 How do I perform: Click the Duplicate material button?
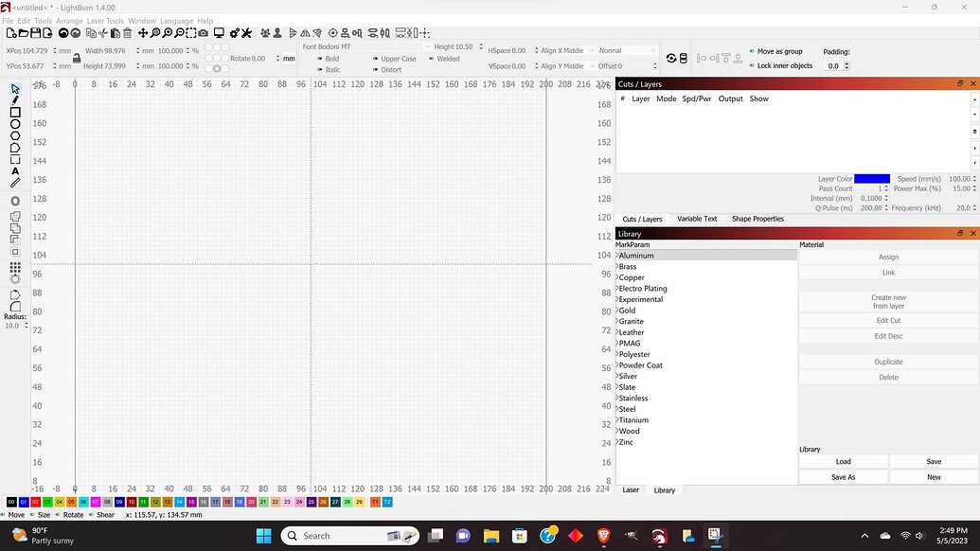click(x=888, y=362)
